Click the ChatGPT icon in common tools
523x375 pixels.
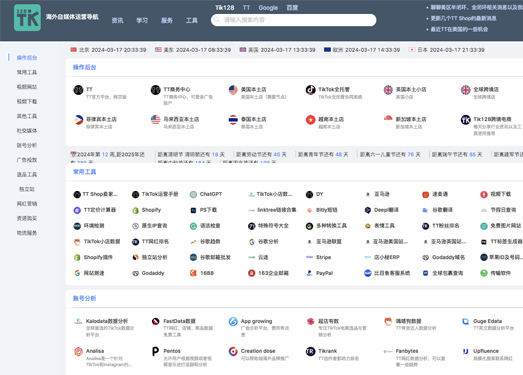click(193, 194)
